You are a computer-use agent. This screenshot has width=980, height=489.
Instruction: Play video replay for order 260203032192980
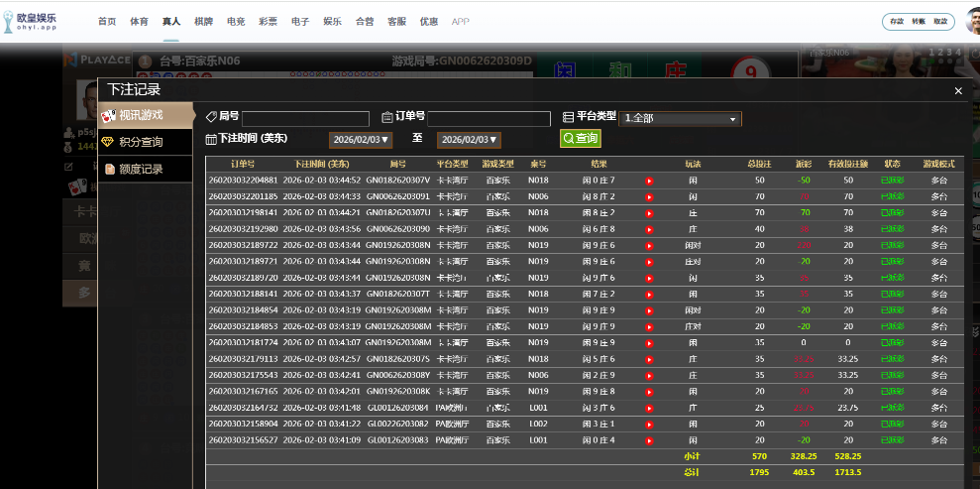pyautogui.click(x=649, y=228)
